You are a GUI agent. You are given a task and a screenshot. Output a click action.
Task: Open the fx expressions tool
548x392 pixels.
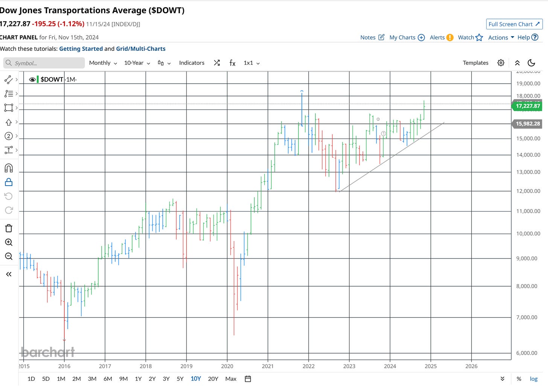tap(233, 63)
